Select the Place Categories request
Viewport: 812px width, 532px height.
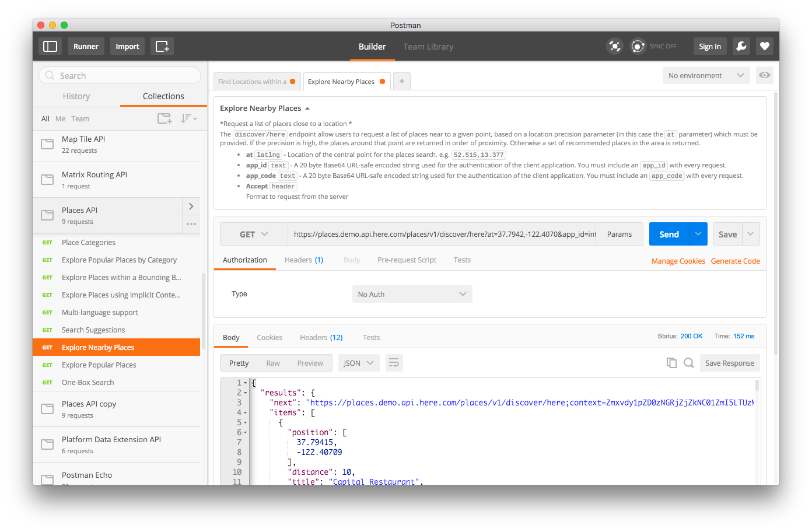coord(116,242)
